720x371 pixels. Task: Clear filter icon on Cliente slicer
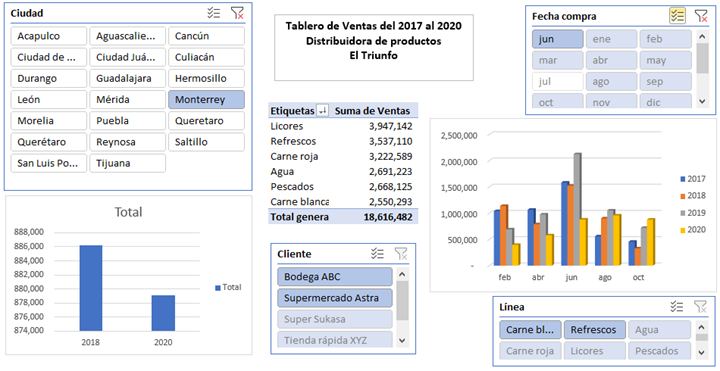pyautogui.click(x=401, y=253)
